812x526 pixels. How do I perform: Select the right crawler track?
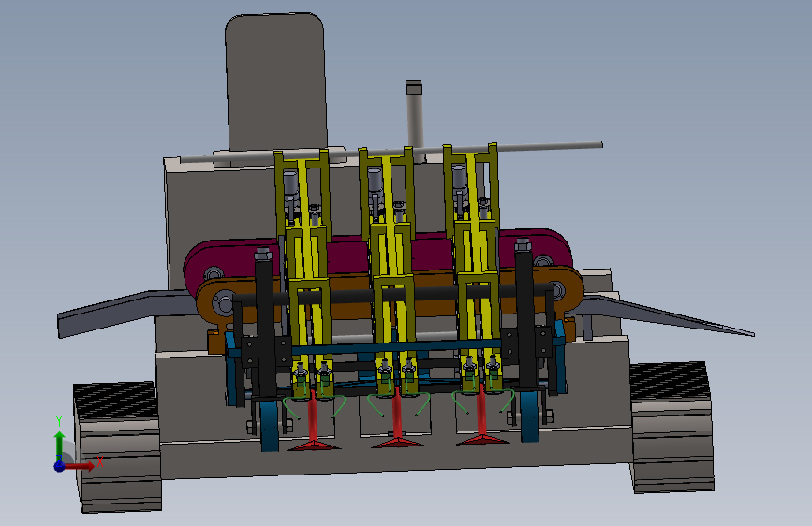click(672, 427)
